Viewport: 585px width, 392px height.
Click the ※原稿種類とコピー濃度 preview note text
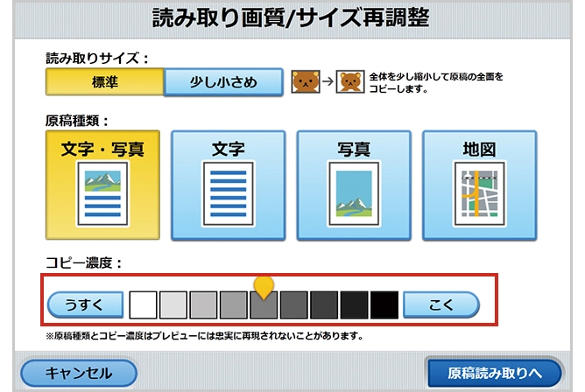pyautogui.click(x=204, y=336)
